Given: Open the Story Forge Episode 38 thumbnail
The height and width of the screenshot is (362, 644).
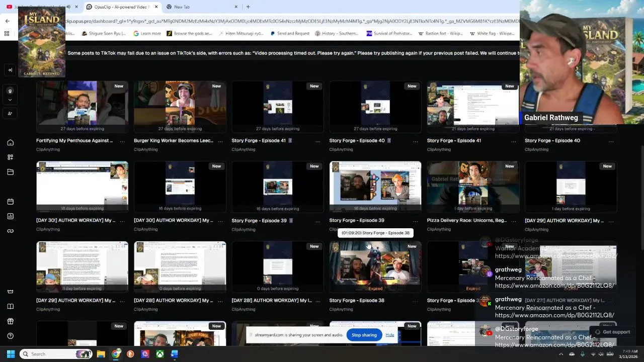Looking at the screenshot, I should point(375,267).
